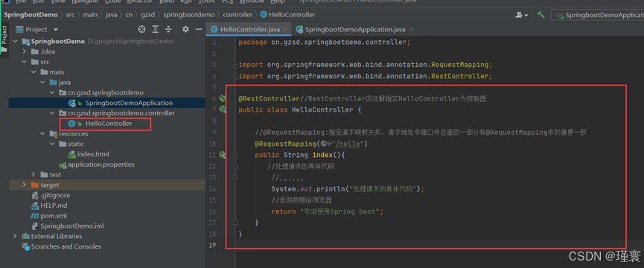Click the controller breadcrumb
This screenshot has width=644, height=268.
pyautogui.click(x=237, y=15)
